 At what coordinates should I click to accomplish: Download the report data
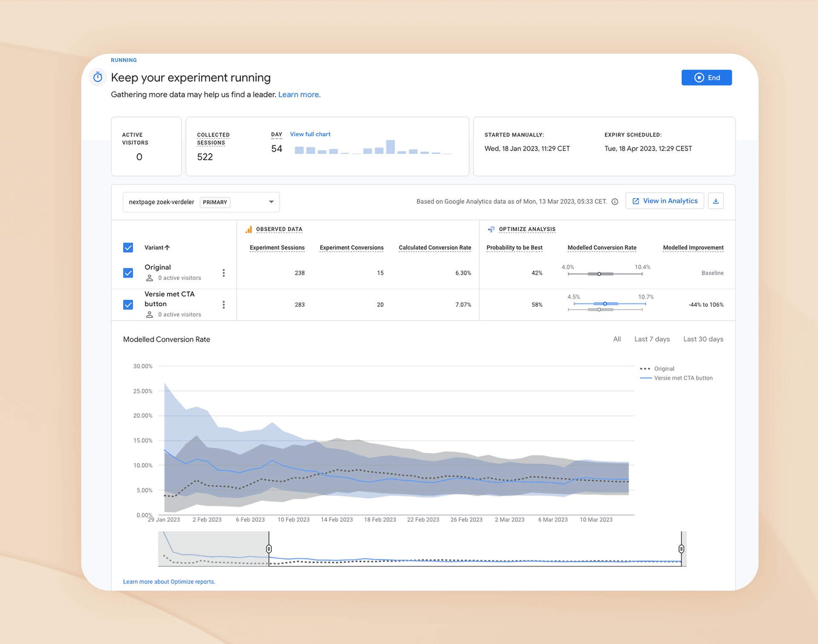click(716, 201)
